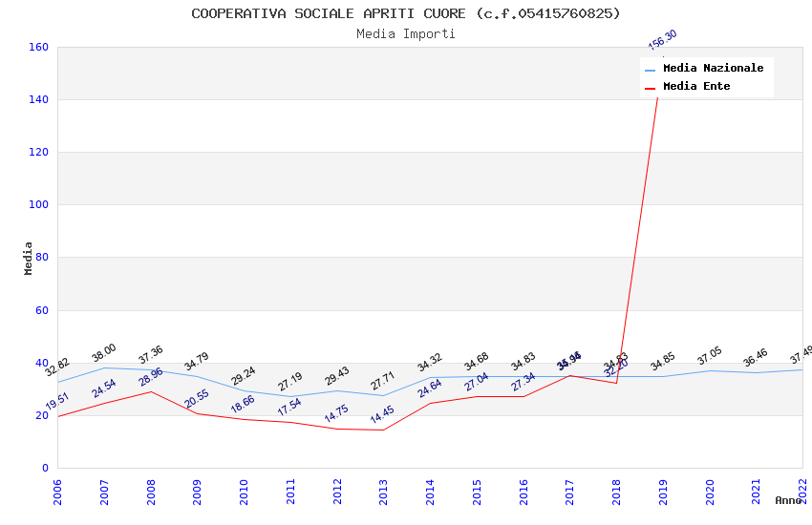The width and height of the screenshot is (812, 525).
Task: Click the x-axis year 2007
Action: click(104, 492)
